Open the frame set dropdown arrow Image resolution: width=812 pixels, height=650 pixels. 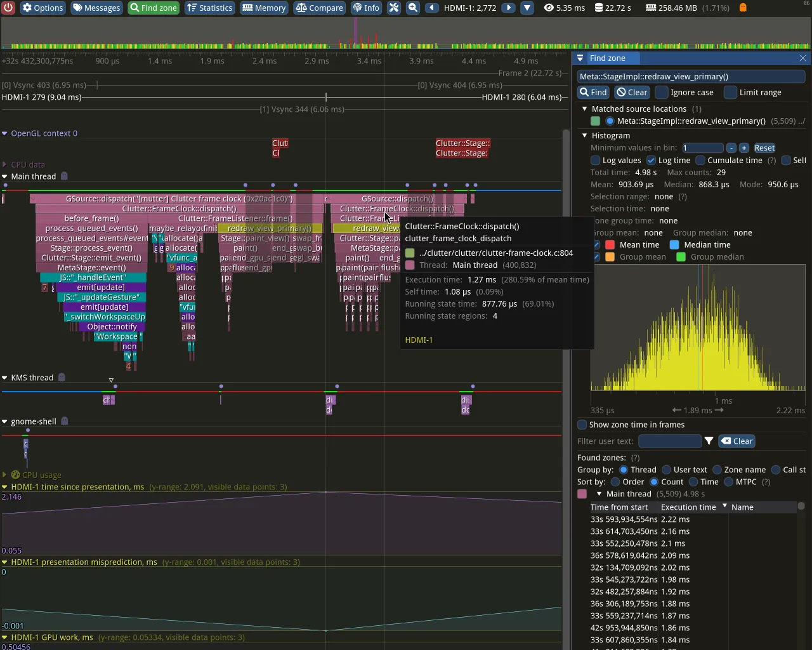tap(527, 8)
